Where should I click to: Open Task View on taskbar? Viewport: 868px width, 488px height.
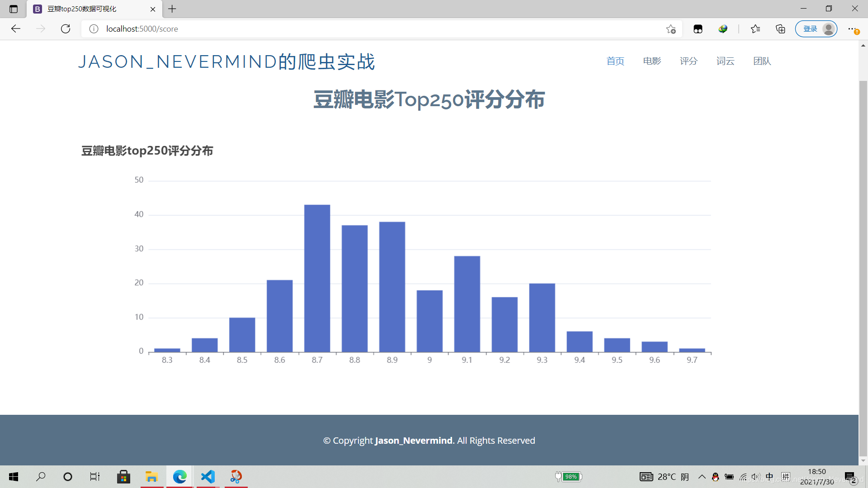click(95, 477)
